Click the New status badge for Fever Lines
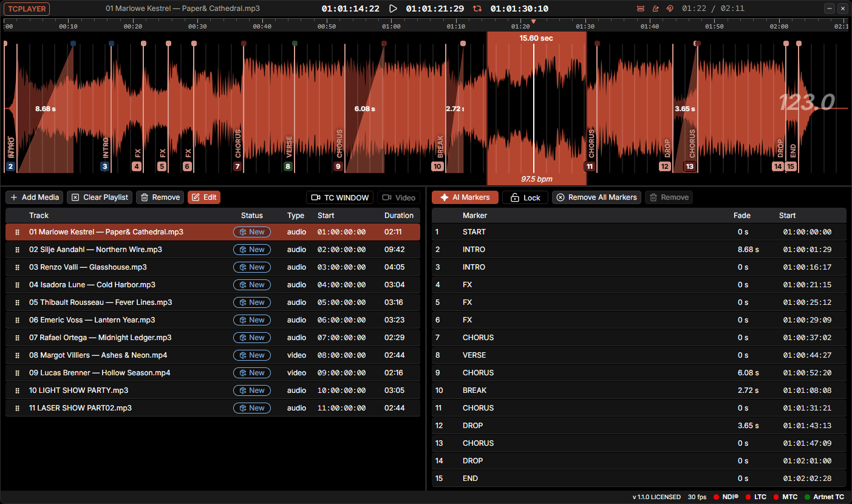Screen dimensions: 852x504 pyautogui.click(x=252, y=302)
